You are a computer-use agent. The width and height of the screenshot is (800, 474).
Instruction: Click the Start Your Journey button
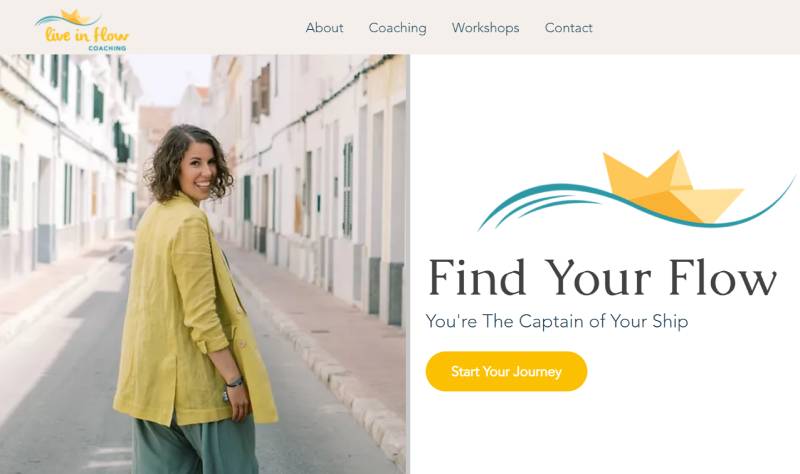[506, 371]
